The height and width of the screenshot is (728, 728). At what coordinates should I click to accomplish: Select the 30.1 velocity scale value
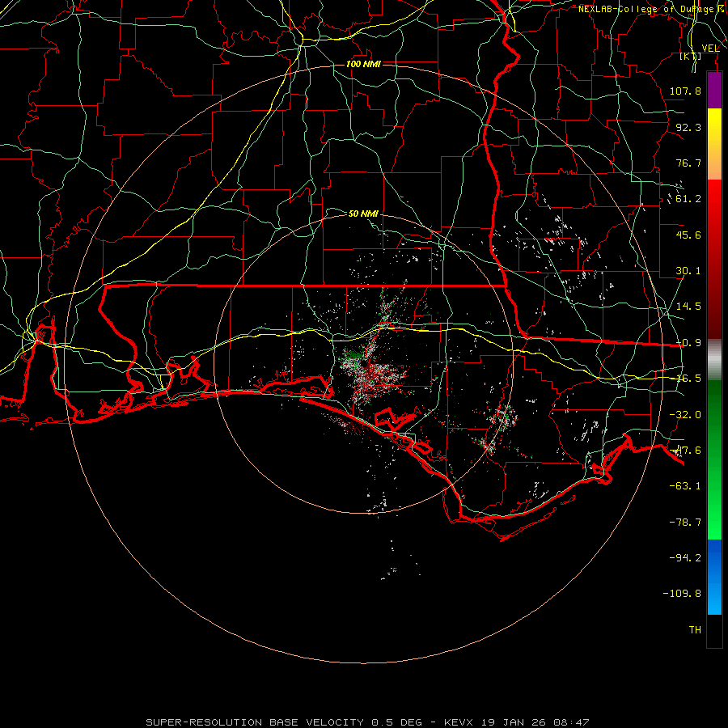point(688,271)
